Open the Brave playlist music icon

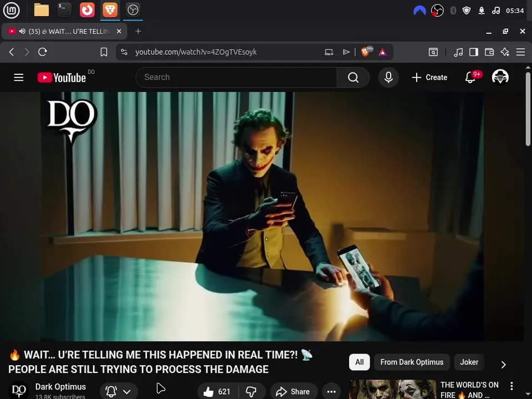[458, 52]
